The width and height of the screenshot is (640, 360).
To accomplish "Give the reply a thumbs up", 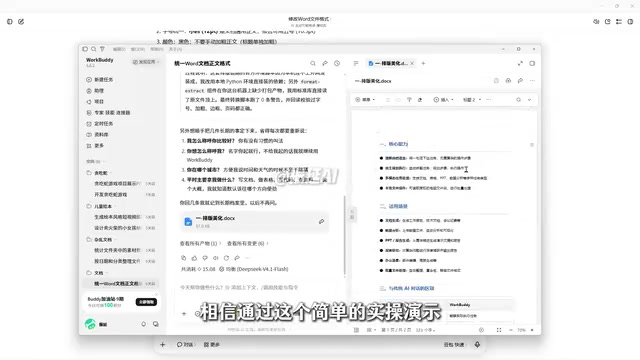I will pyautogui.click(x=194, y=258).
